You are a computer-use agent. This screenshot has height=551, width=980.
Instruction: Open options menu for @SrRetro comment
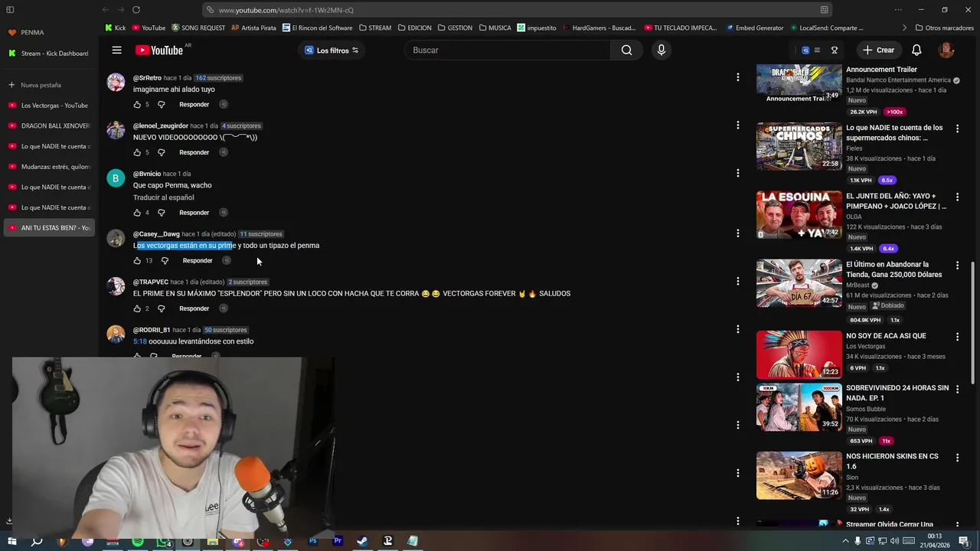(x=737, y=77)
